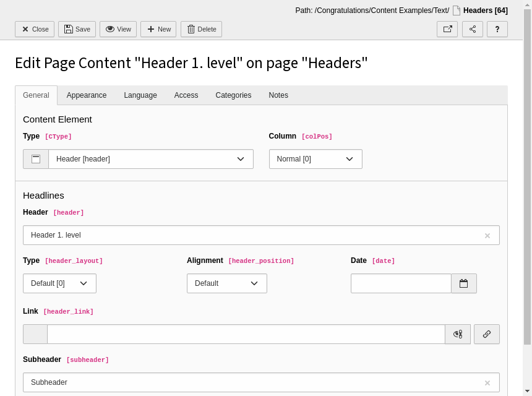Expand the Alignment Default dropdown
The width and height of the screenshot is (532, 396).
(226, 283)
